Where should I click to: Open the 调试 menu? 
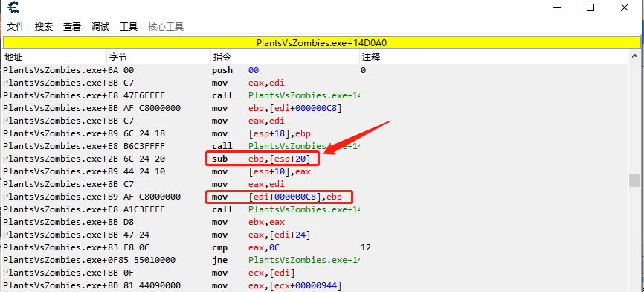coord(100,27)
